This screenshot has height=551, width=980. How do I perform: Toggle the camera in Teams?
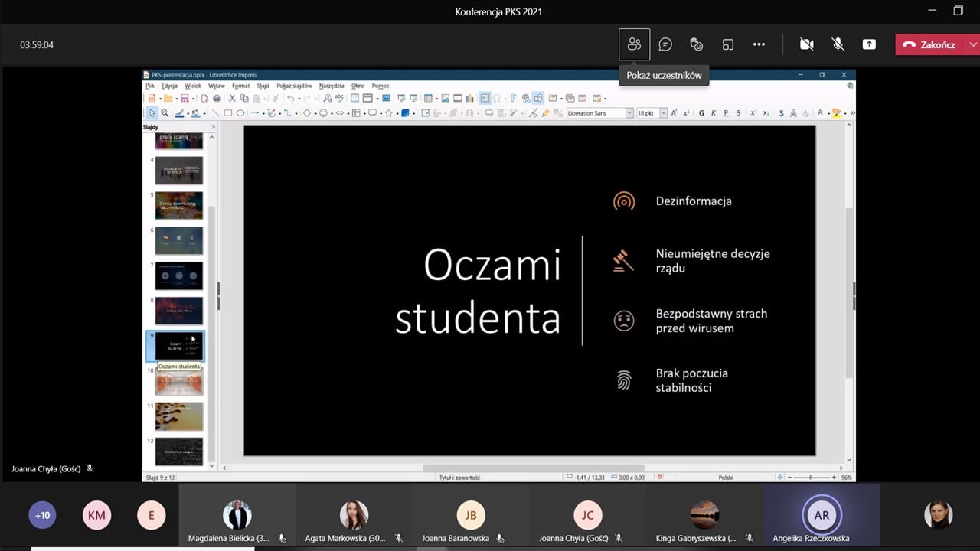click(x=806, y=44)
